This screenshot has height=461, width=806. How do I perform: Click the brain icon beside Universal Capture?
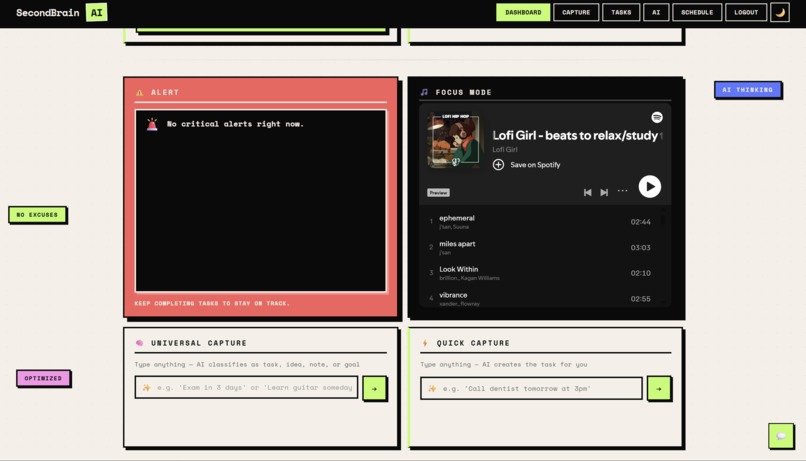click(139, 343)
